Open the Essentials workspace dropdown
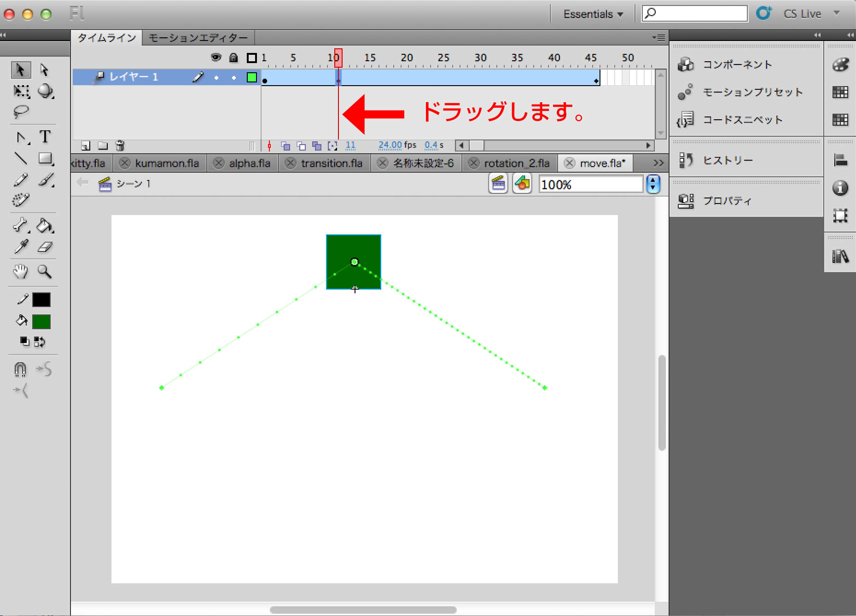856x616 pixels. (593, 14)
